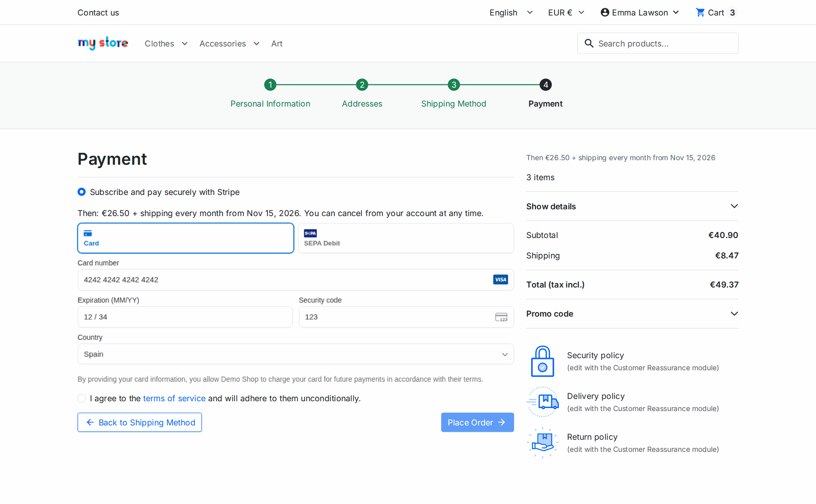Click the Personal Information step label
The width and height of the screenshot is (816, 504).
click(x=270, y=104)
